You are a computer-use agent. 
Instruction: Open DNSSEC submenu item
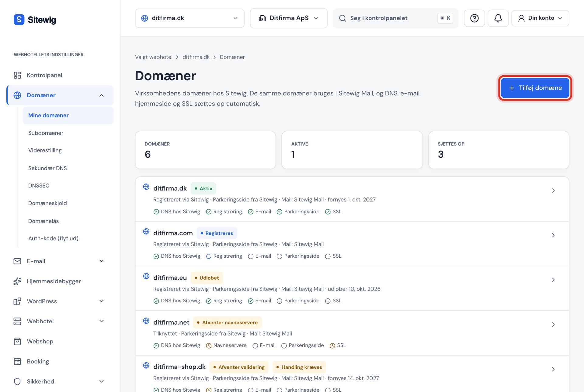(39, 186)
